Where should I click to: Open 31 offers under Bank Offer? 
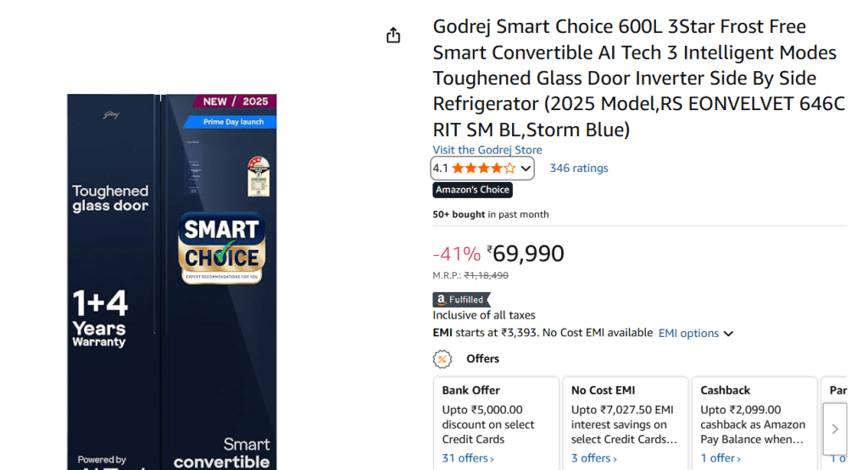[468, 458]
